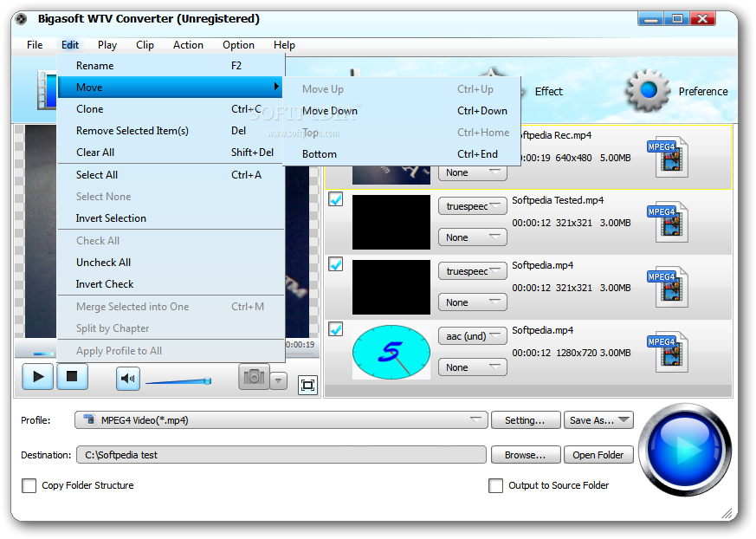The image size is (756, 539).
Task: Click the Browse... button
Action: click(x=526, y=455)
